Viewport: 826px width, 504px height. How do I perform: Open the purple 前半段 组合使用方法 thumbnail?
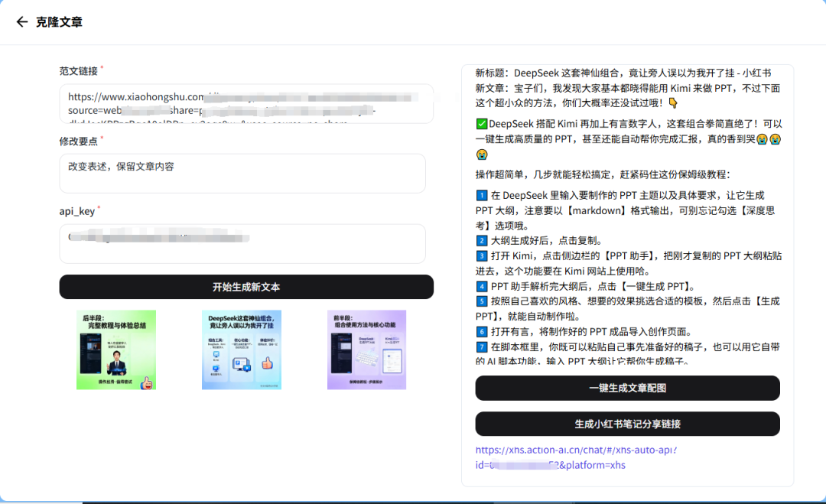[366, 350]
